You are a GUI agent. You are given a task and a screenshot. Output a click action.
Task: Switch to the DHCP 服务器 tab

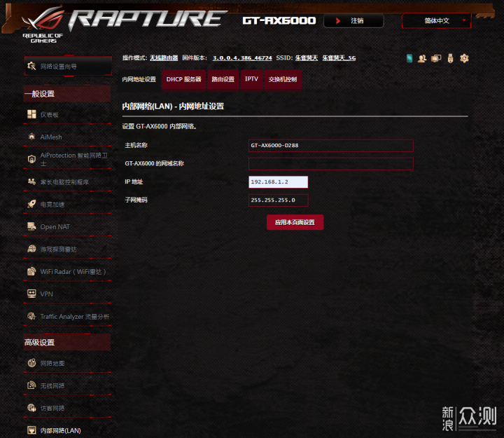pyautogui.click(x=183, y=79)
